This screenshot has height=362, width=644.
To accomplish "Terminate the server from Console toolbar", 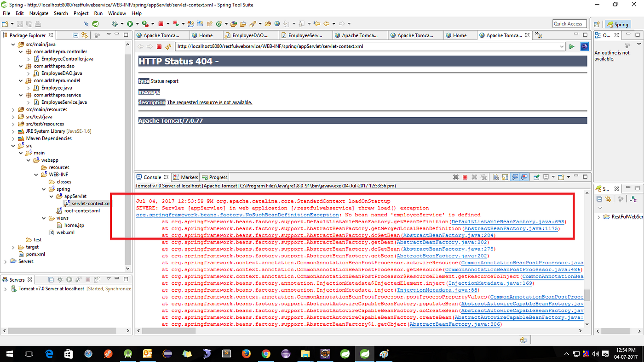I will coord(465,177).
